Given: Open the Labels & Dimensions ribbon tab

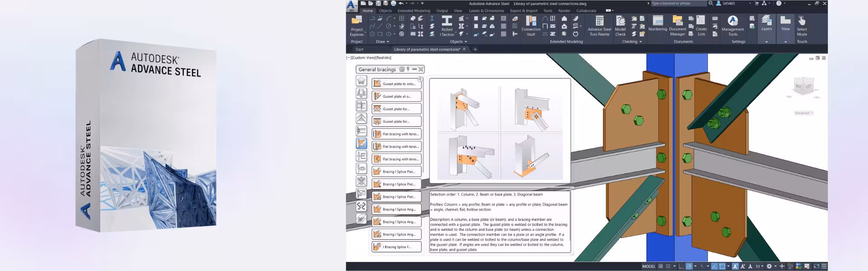Looking at the screenshot, I should (x=486, y=11).
